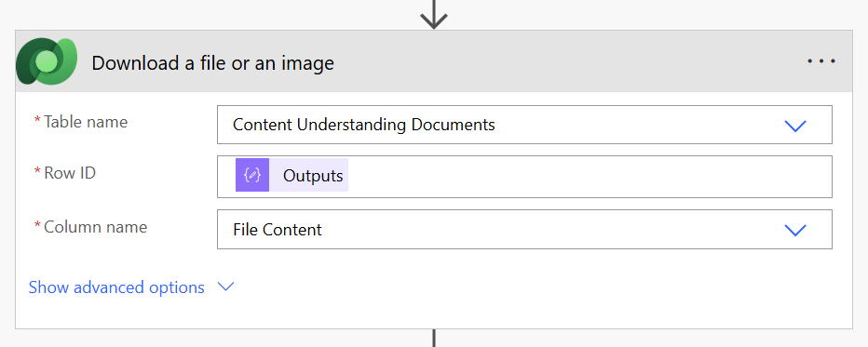Click the Row ID field label

pyautogui.click(x=70, y=173)
